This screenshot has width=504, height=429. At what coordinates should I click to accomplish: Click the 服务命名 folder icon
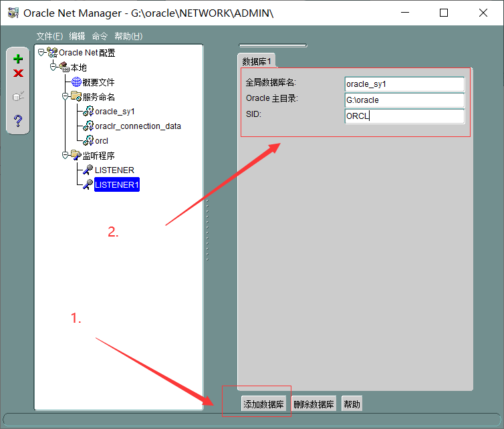76,96
